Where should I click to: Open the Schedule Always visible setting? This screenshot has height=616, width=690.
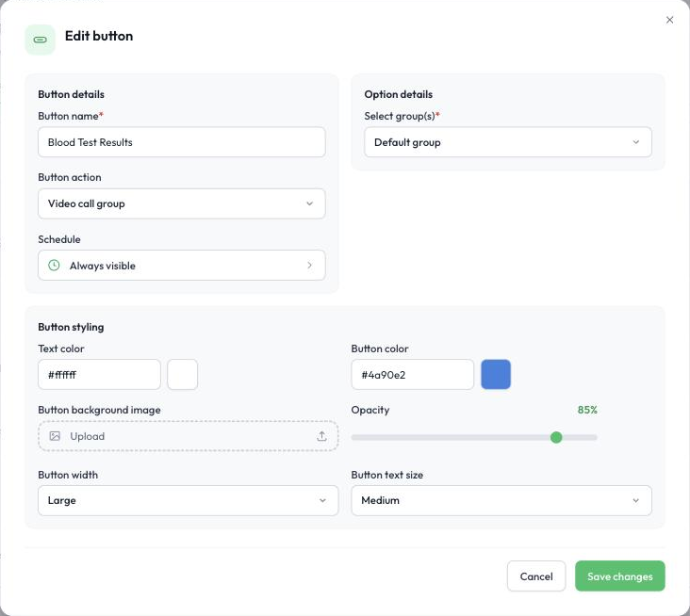point(182,265)
